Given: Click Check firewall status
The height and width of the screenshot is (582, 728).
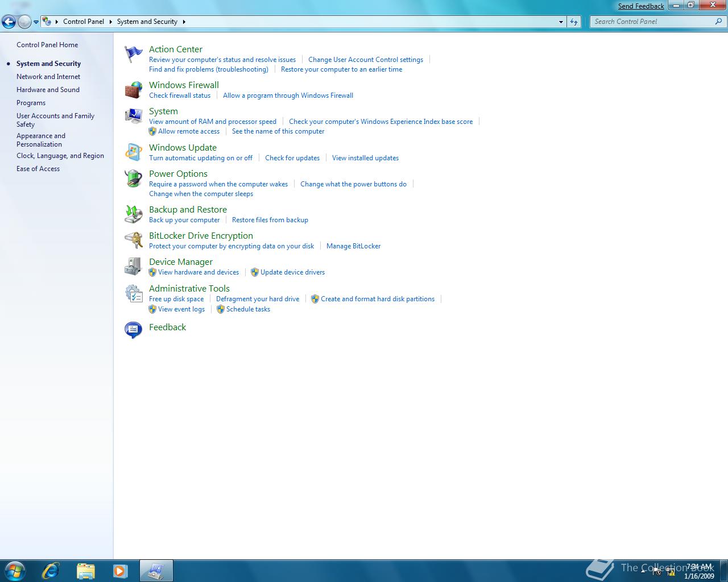Looking at the screenshot, I should click(180, 95).
